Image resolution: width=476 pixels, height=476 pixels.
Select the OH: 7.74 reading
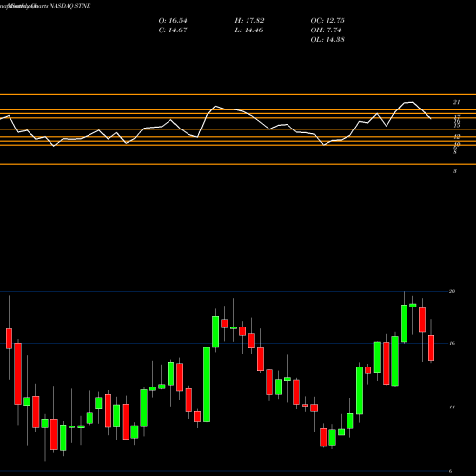[x=326, y=30]
